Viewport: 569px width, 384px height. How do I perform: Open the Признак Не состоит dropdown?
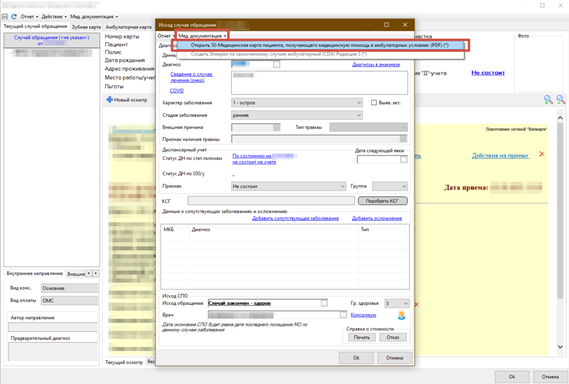[x=288, y=186]
